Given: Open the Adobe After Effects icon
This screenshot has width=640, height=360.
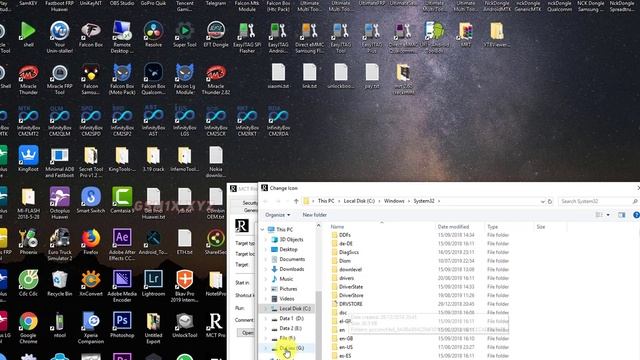Looking at the screenshot, I should (122, 245).
